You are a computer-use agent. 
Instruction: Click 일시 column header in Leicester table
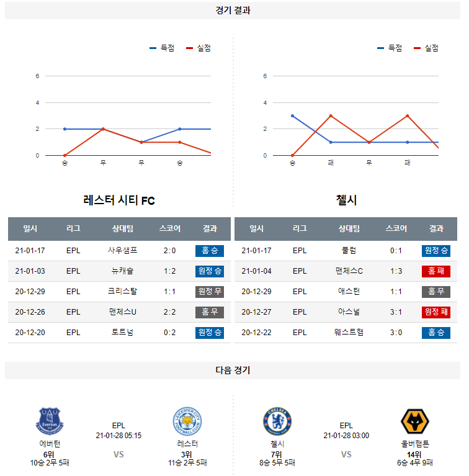30,228
